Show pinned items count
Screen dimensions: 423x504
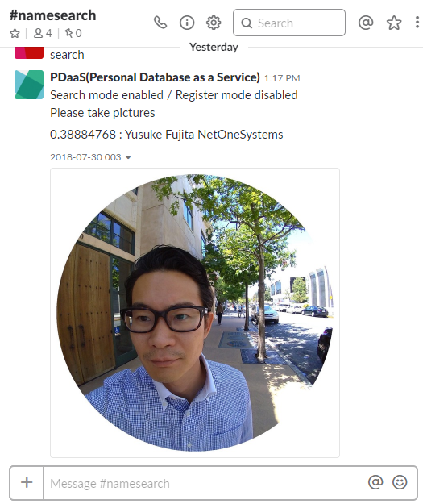pos(73,33)
